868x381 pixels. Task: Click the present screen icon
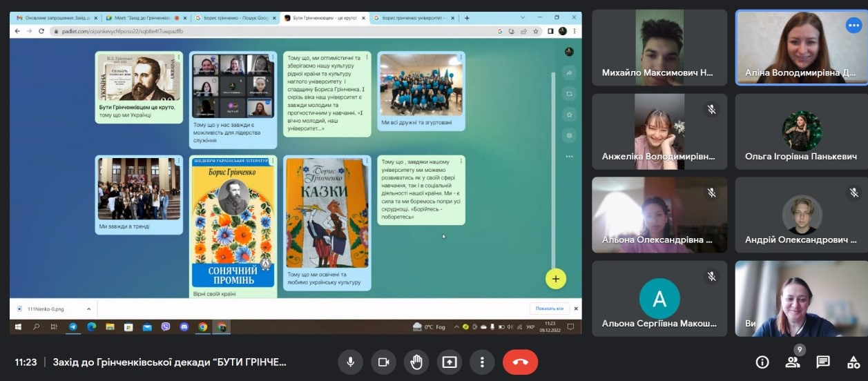point(450,362)
